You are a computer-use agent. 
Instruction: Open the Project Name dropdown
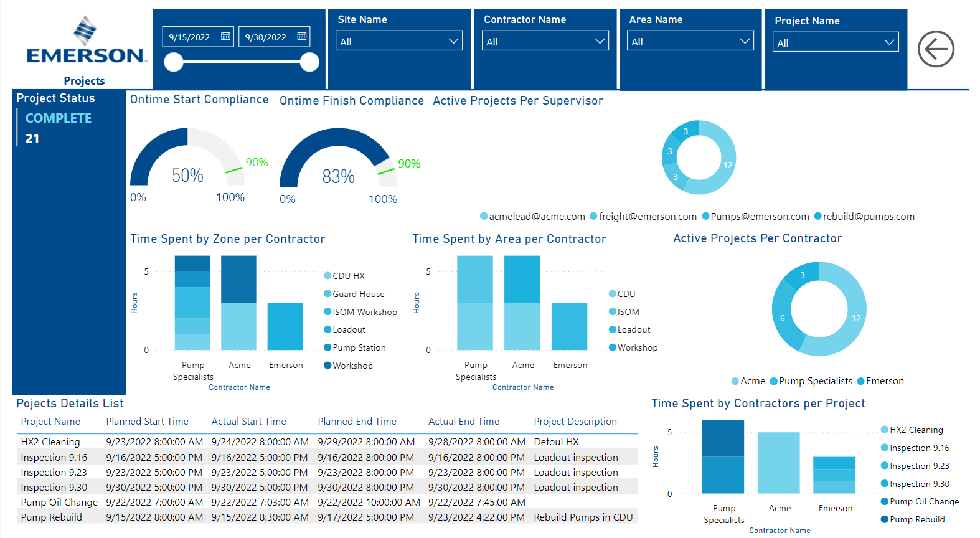[x=836, y=42]
